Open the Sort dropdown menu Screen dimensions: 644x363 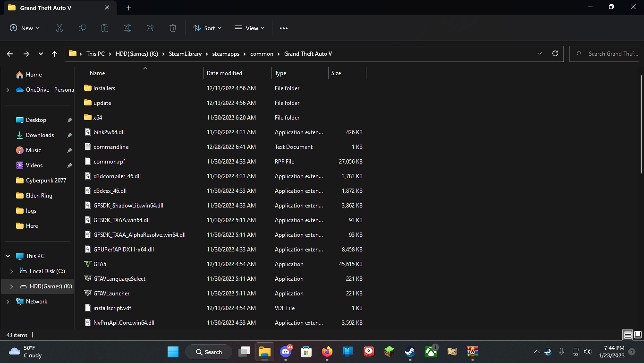click(207, 28)
